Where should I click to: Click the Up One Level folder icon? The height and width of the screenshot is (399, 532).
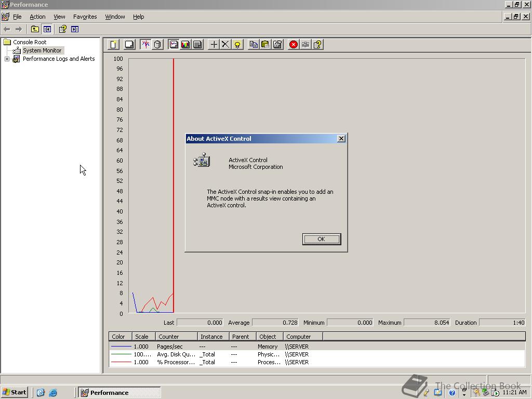point(35,29)
